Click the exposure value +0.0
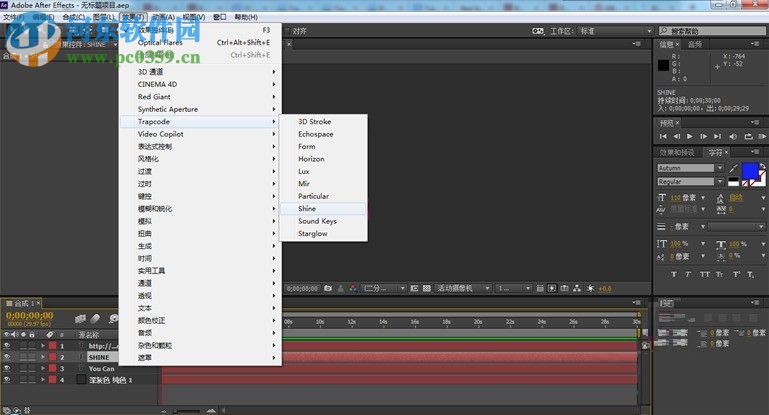 coord(605,289)
